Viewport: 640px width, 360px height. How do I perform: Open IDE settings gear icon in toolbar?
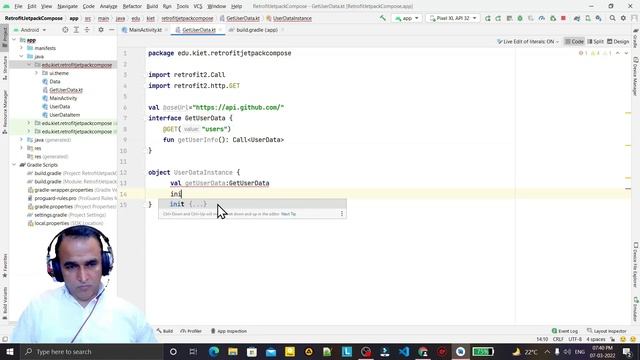coord(623,18)
